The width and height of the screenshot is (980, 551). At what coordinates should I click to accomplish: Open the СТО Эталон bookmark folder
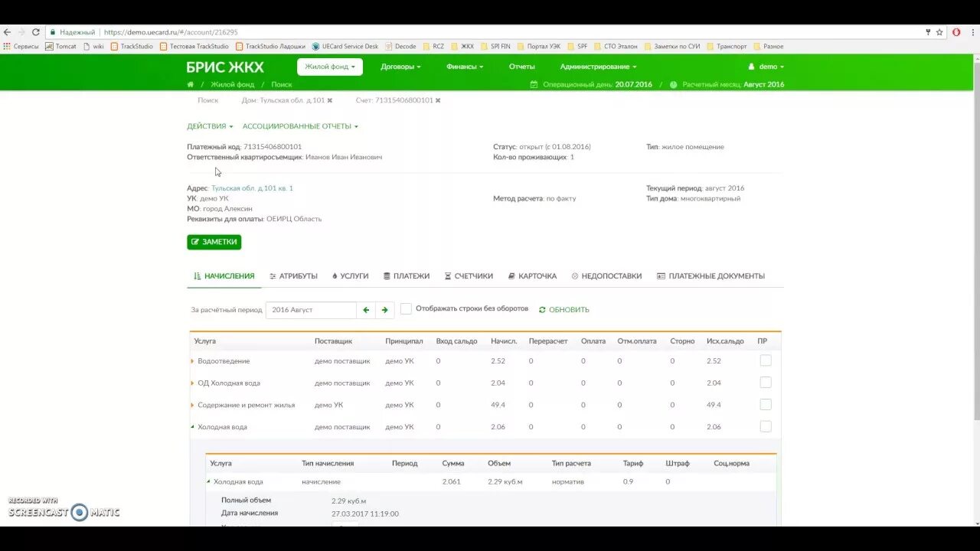pos(616,46)
